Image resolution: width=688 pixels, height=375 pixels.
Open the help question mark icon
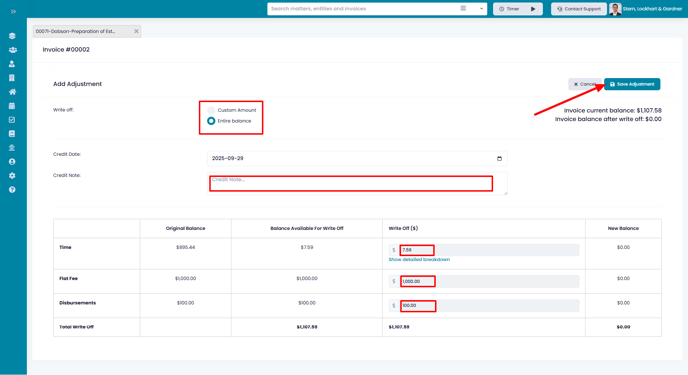point(12,189)
